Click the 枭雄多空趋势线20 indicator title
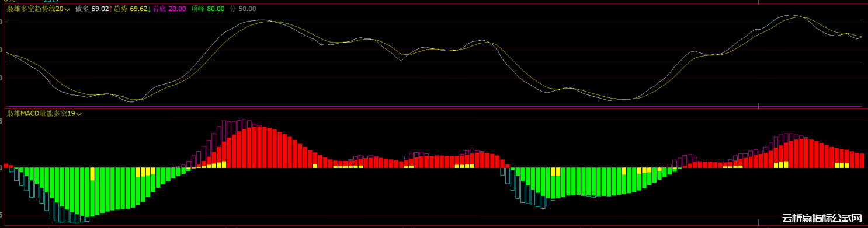The height and width of the screenshot is (228, 868). 35,9
